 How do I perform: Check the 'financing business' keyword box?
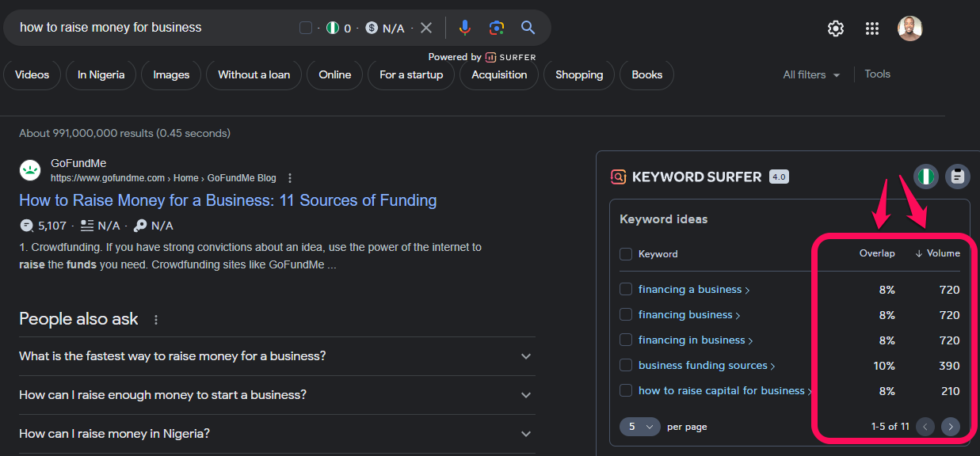tap(626, 314)
